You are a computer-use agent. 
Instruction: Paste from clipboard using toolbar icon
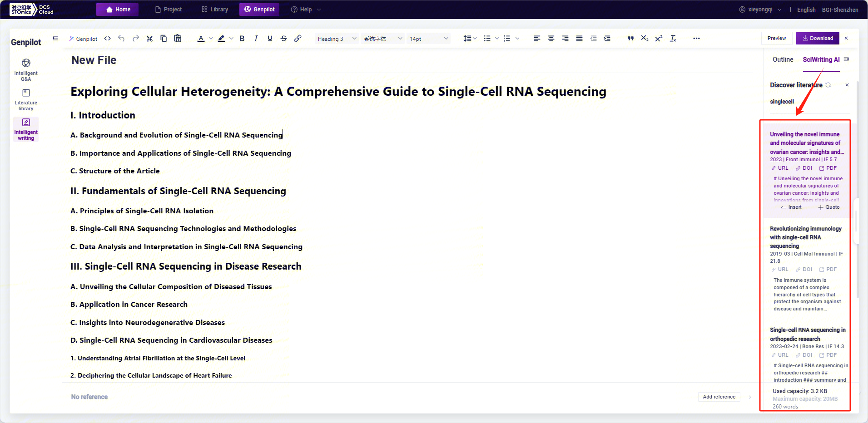pyautogui.click(x=178, y=39)
